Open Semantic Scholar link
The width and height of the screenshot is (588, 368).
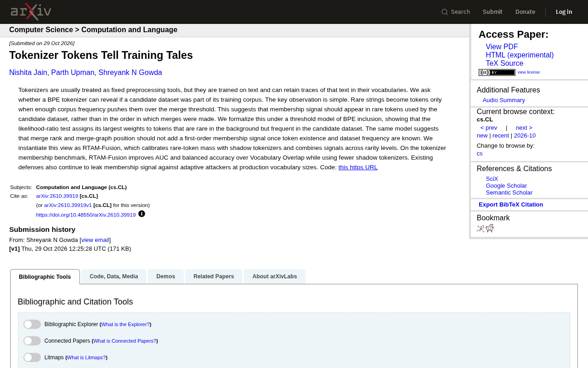coord(509,193)
